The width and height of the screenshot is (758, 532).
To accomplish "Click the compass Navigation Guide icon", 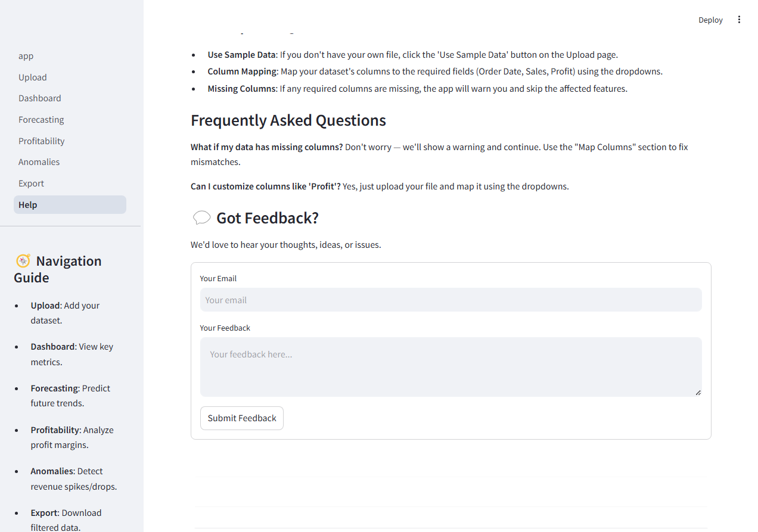I will coord(23,260).
